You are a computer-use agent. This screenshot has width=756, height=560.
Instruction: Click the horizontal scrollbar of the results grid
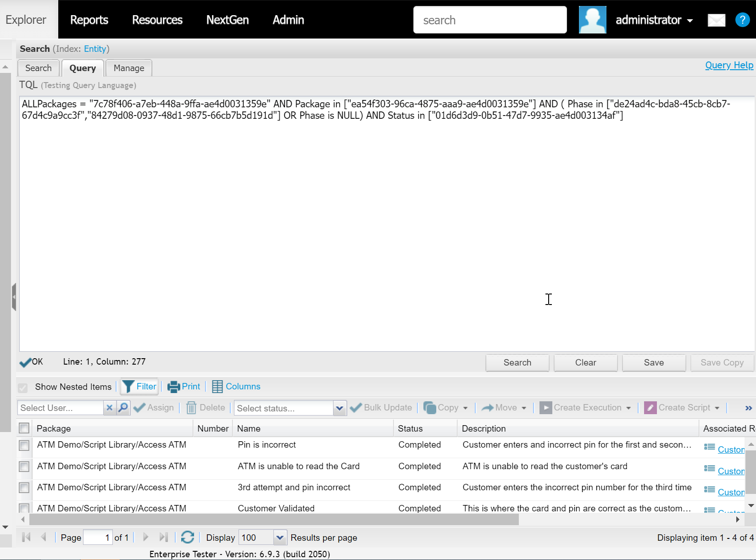(x=274, y=519)
